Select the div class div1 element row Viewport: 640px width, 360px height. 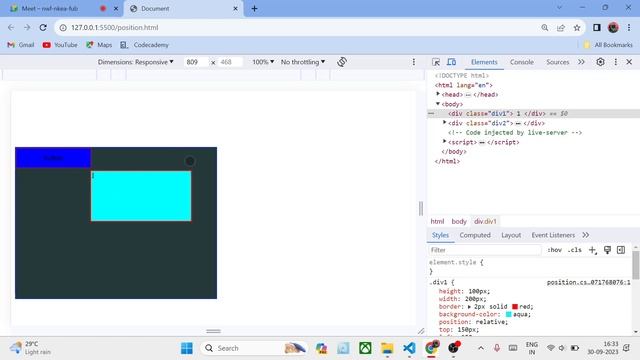click(533, 113)
